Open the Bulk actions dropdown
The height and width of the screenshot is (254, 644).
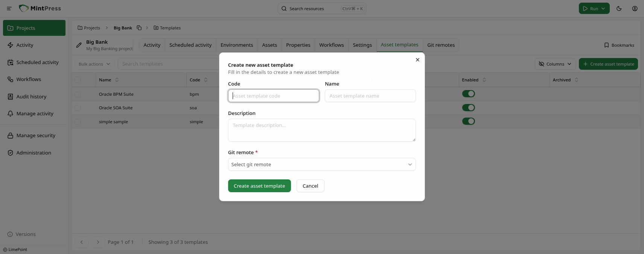(x=94, y=64)
